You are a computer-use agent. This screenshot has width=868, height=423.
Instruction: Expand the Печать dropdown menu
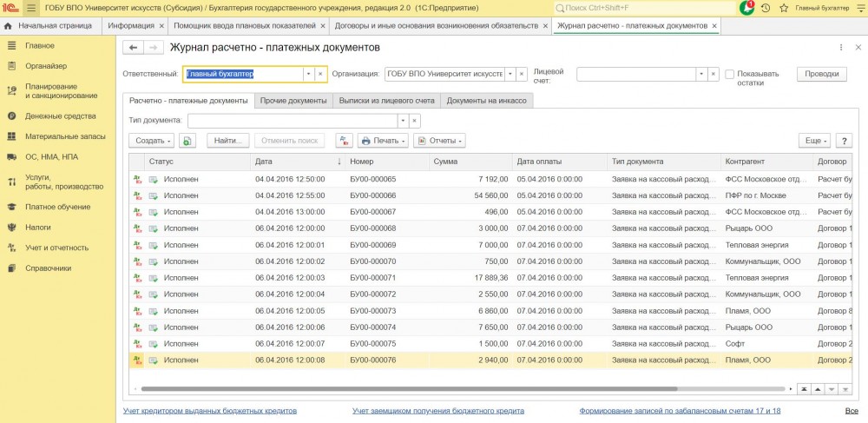coord(383,141)
